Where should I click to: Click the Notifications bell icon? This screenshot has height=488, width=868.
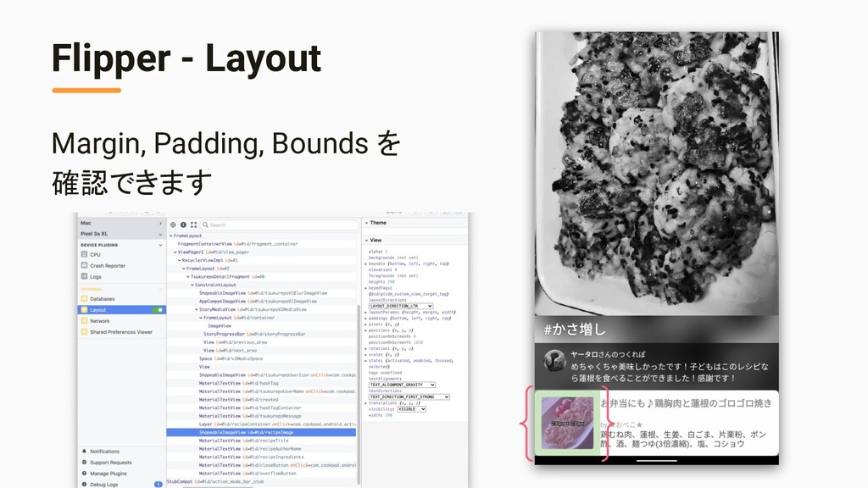(x=84, y=452)
